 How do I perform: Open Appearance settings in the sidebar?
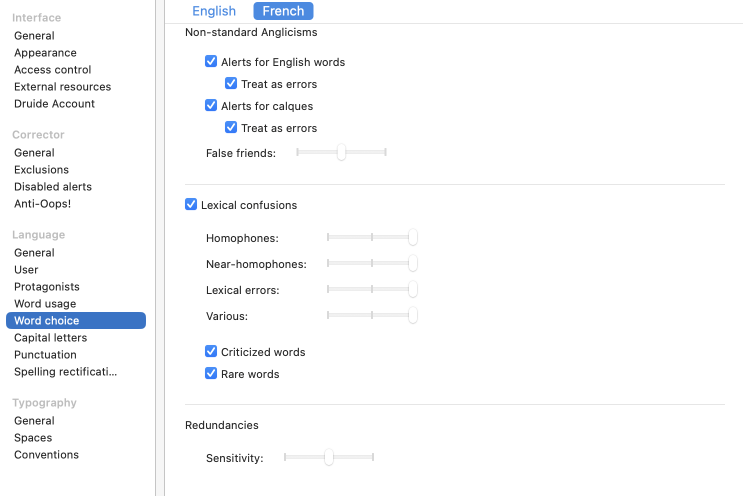coord(45,53)
